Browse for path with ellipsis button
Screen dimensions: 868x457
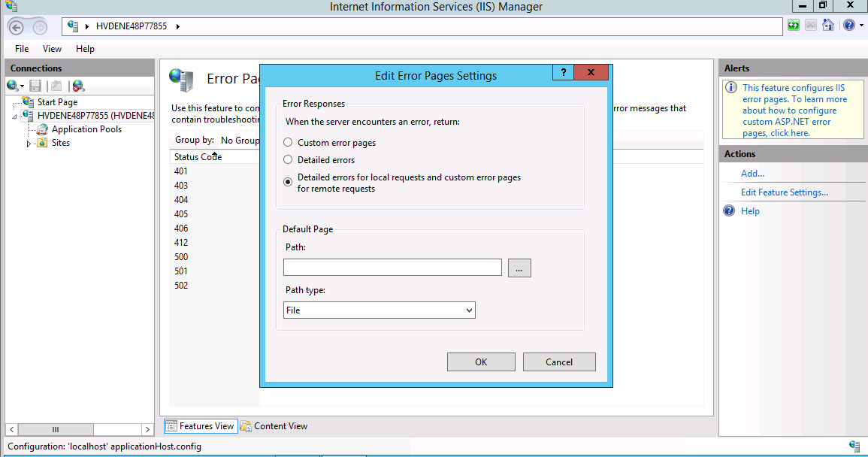point(519,268)
